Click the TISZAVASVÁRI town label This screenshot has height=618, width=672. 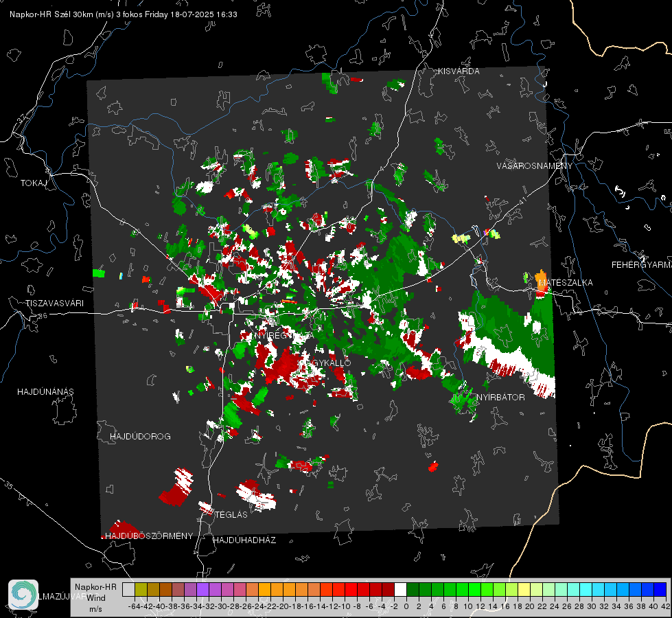pos(54,304)
